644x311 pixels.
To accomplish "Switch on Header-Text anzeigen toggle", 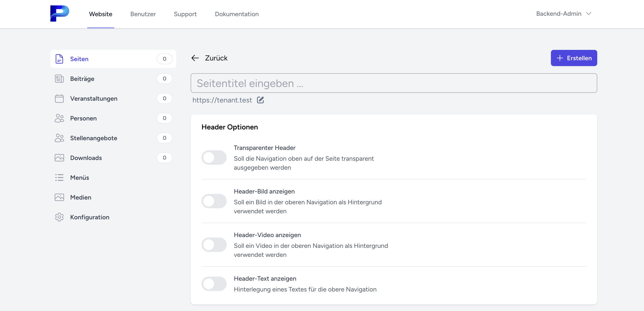I will pos(214,284).
